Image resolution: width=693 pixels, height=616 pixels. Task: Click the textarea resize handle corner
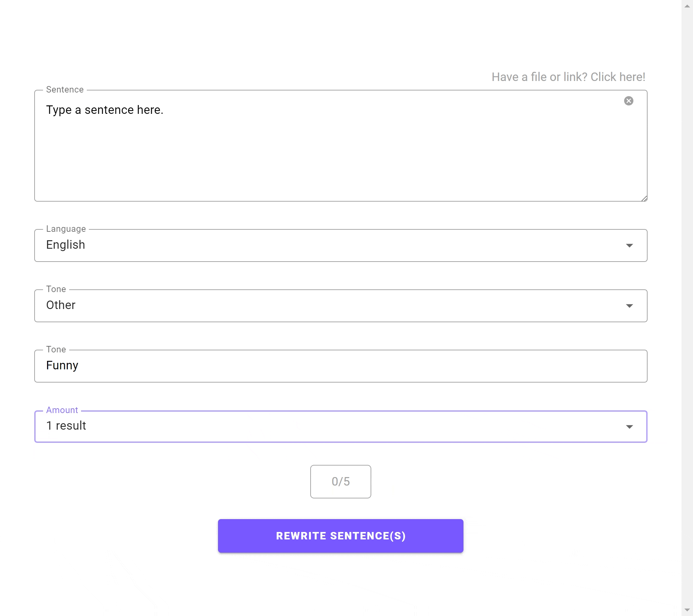[x=644, y=199]
